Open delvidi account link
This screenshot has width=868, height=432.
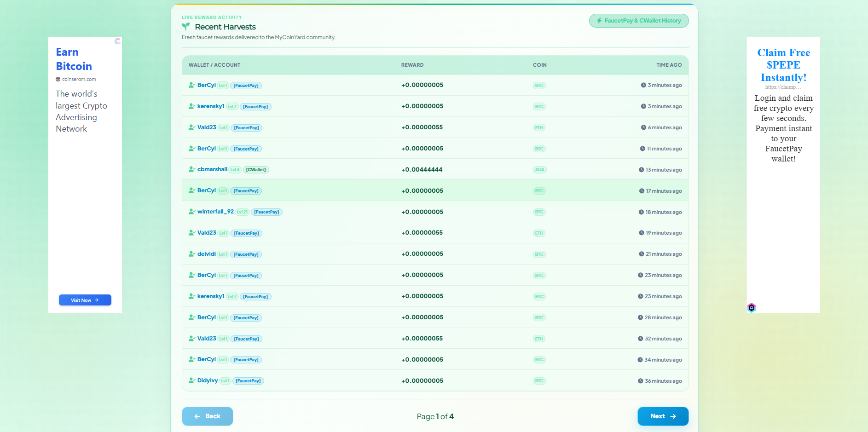pyautogui.click(x=207, y=254)
